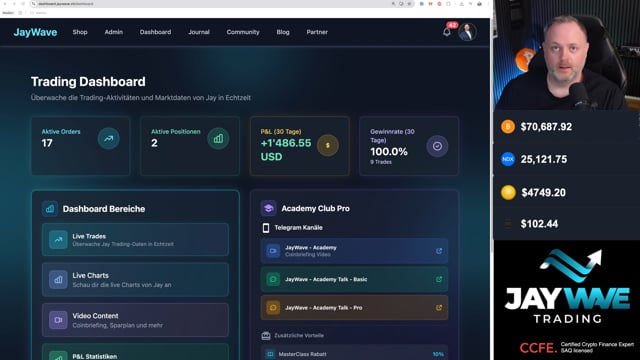Open the Journal menu item

pos(199,32)
